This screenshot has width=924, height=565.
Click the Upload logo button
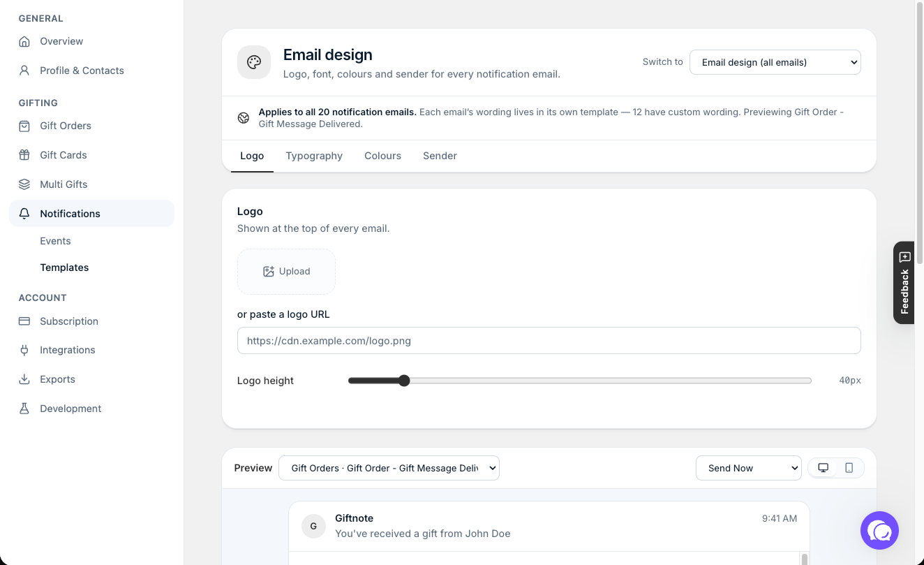tap(286, 272)
